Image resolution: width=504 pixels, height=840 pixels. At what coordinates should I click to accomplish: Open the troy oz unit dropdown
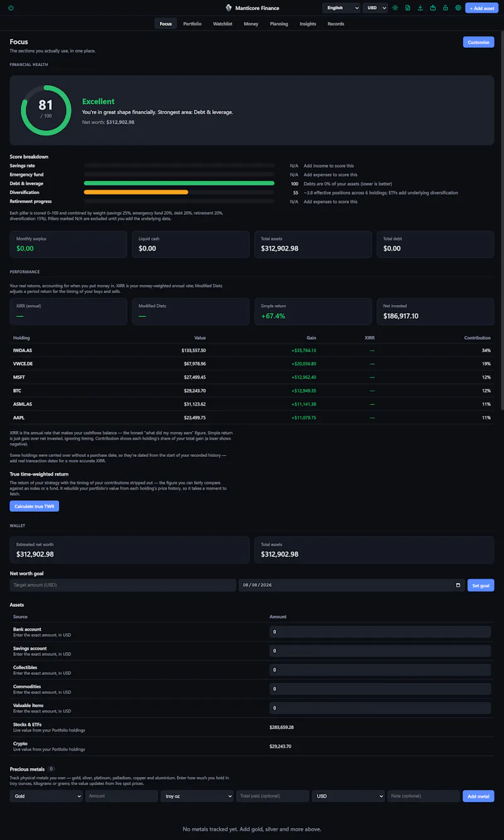coord(197,796)
